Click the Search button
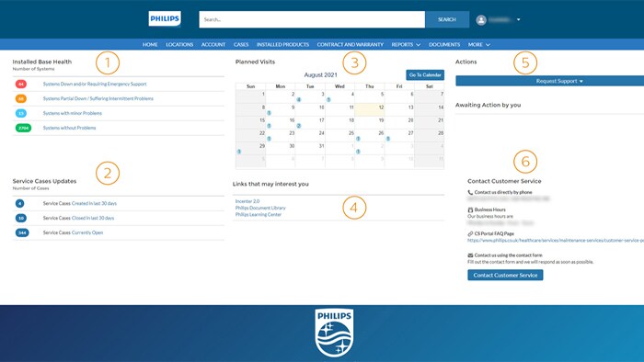The height and width of the screenshot is (362, 644). coord(447,19)
